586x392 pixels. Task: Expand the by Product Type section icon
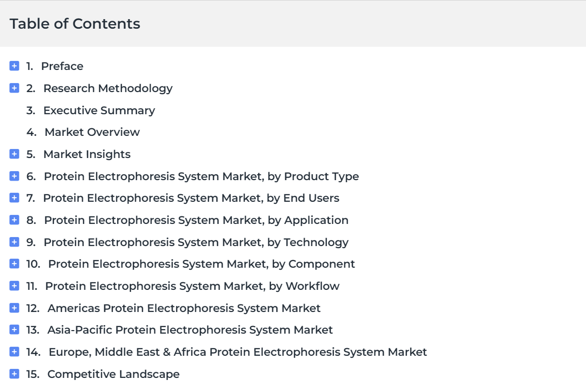14,176
